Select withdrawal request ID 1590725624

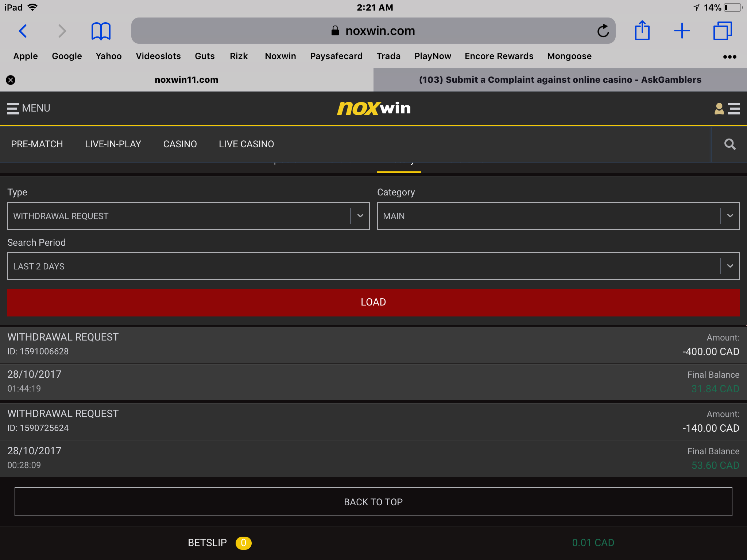pyautogui.click(x=38, y=428)
